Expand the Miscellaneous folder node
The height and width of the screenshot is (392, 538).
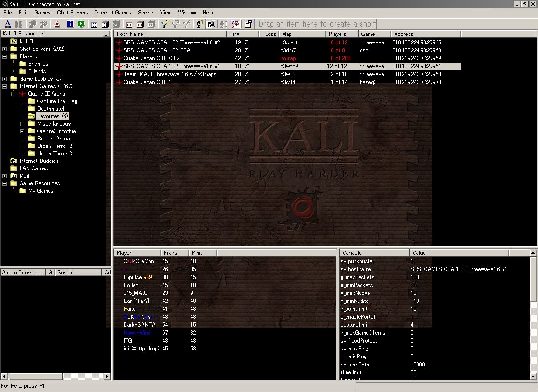point(22,124)
